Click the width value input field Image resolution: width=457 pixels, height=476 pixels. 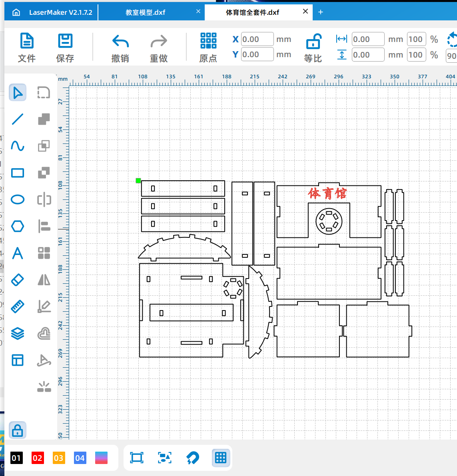(368, 39)
